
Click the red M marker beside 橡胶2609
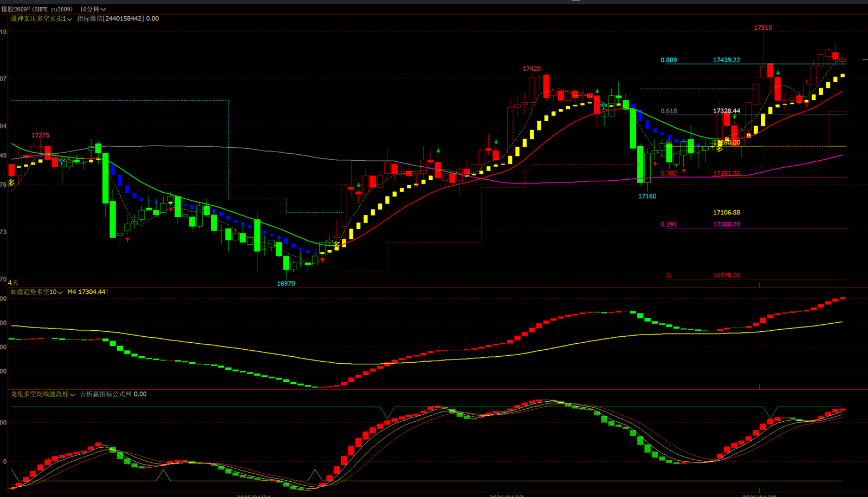(29, 8)
